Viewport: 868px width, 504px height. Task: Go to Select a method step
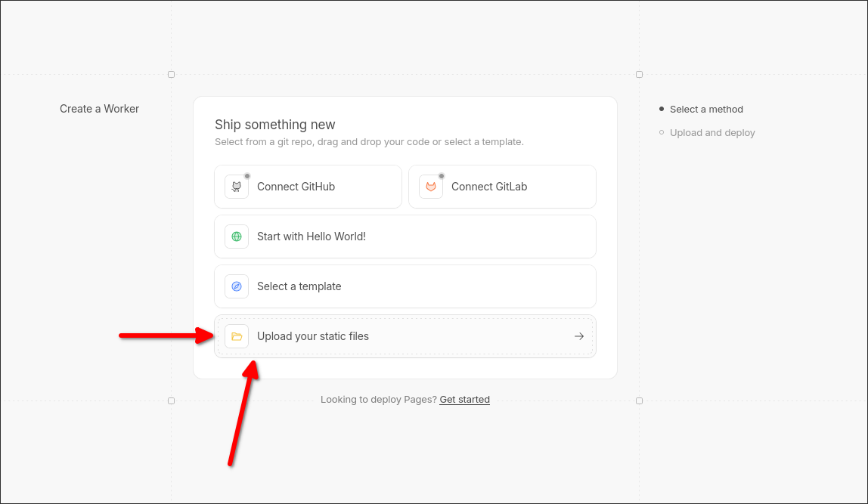click(x=706, y=110)
